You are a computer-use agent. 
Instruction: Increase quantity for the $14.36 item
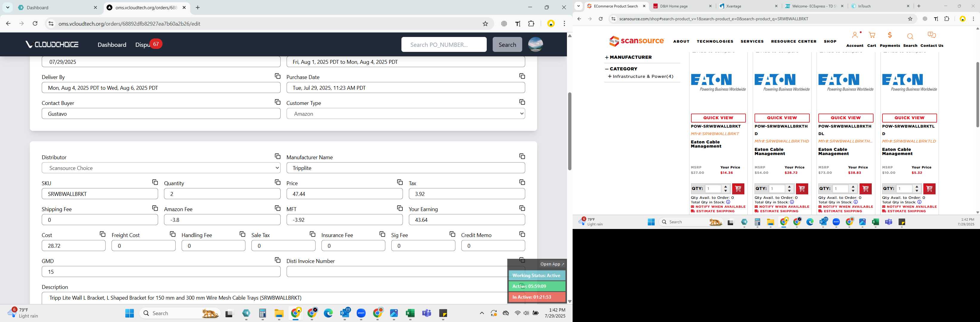point(726,186)
